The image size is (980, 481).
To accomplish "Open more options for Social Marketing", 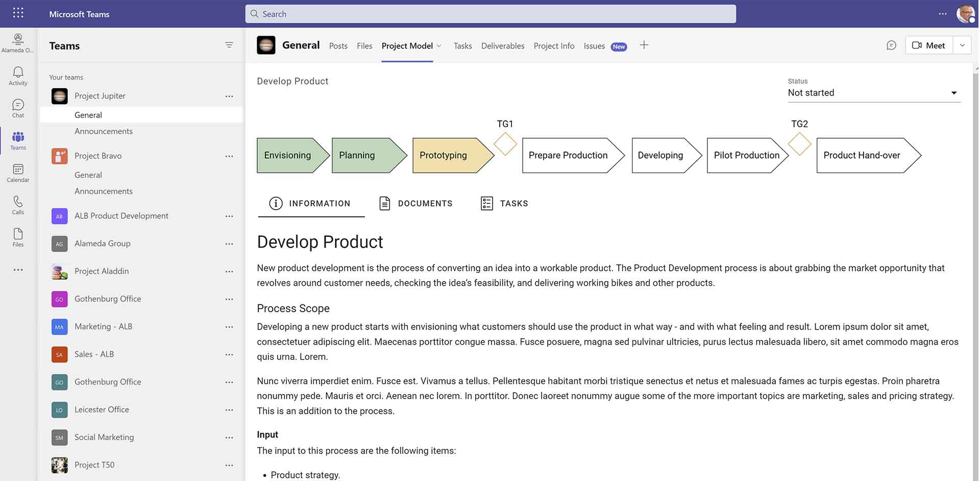I will [x=229, y=438].
